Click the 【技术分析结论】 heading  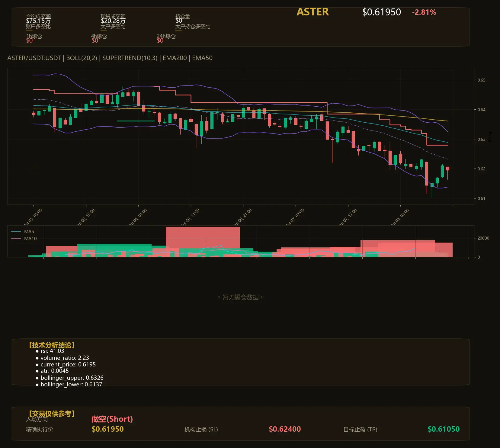pos(52,345)
